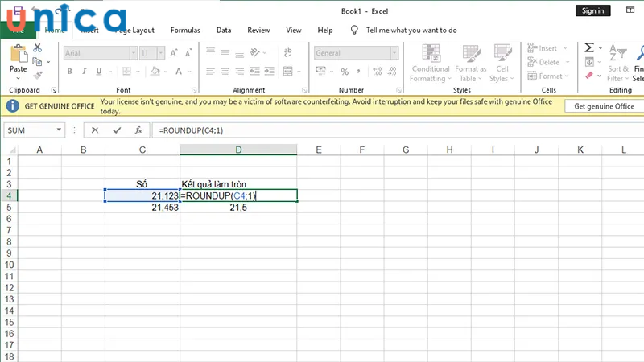Screen dimensions: 644x362
Task: Click the Clear eraser icon
Action: tap(589, 76)
